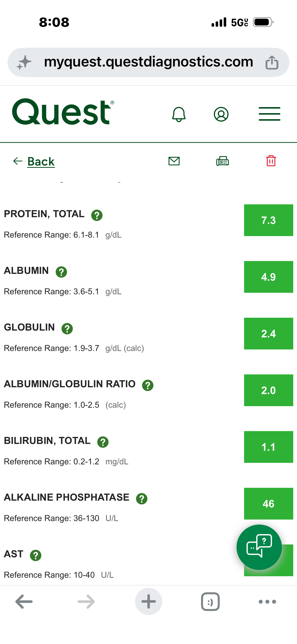Fax results using the fax icon
This screenshot has width=297, height=644.
[222, 161]
